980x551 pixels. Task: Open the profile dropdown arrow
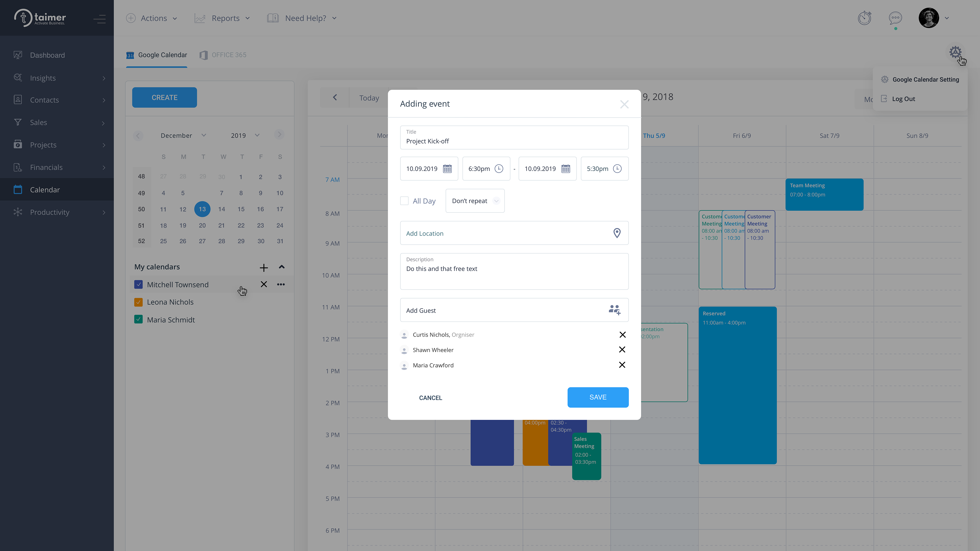click(x=947, y=18)
